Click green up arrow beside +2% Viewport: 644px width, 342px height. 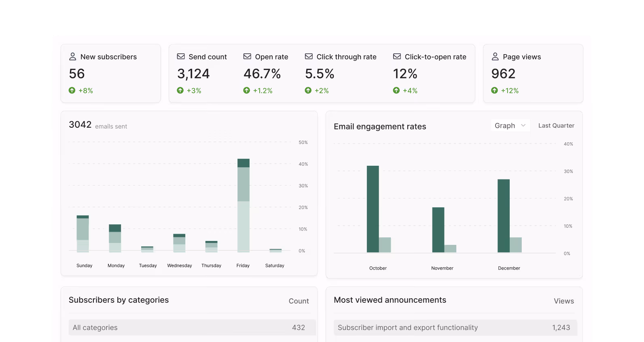[308, 91]
